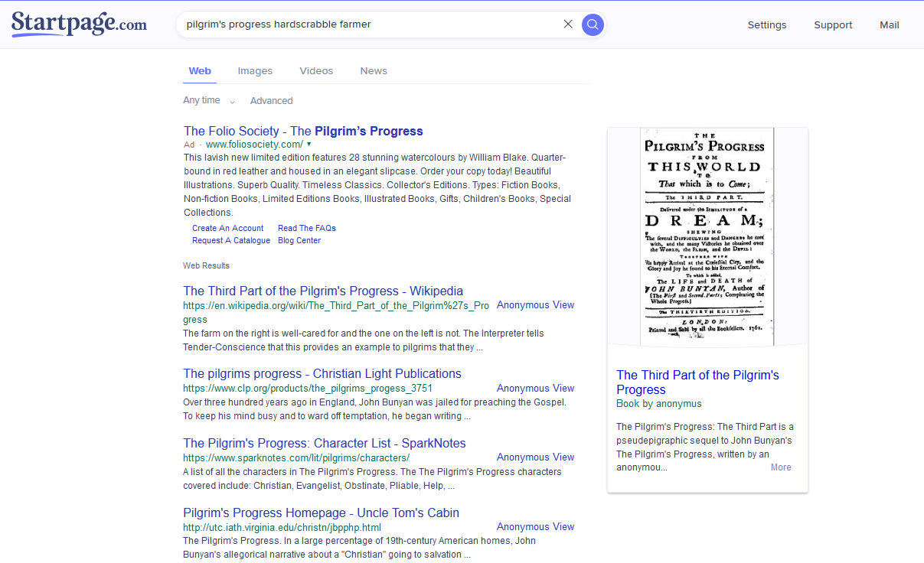
Task: Focus the search query input field
Action: coord(371,24)
